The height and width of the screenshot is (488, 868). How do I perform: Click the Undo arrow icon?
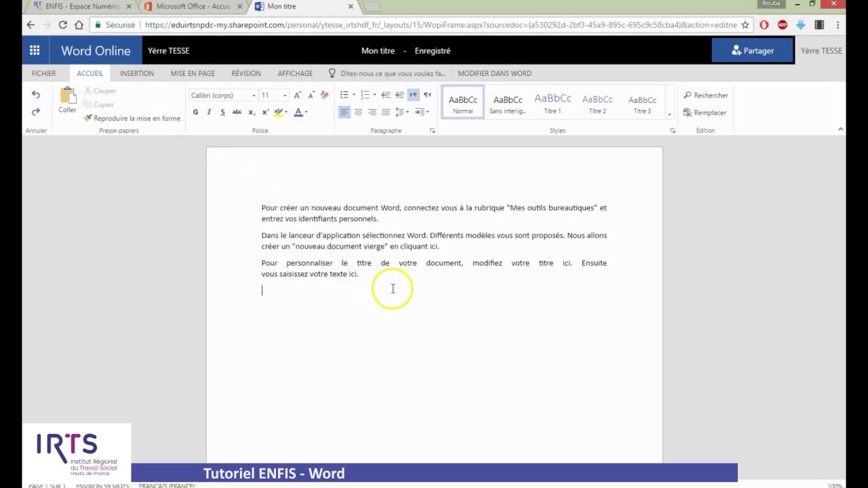(35, 95)
